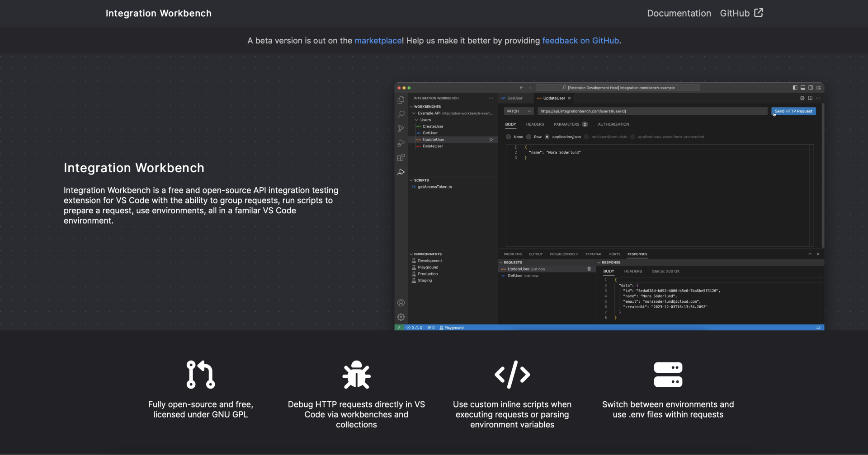The height and width of the screenshot is (455, 868).
Task: Open the RESPONSES panel tab
Action: pyautogui.click(x=637, y=254)
